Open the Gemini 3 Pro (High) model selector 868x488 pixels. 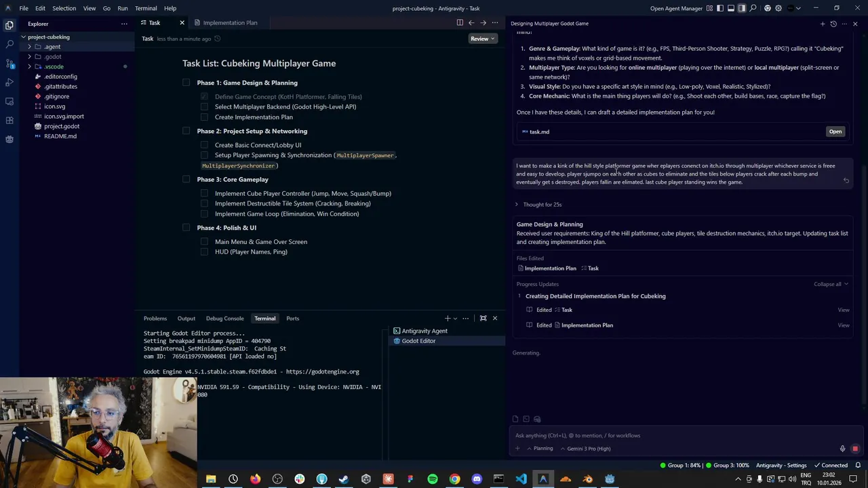[585, 449]
